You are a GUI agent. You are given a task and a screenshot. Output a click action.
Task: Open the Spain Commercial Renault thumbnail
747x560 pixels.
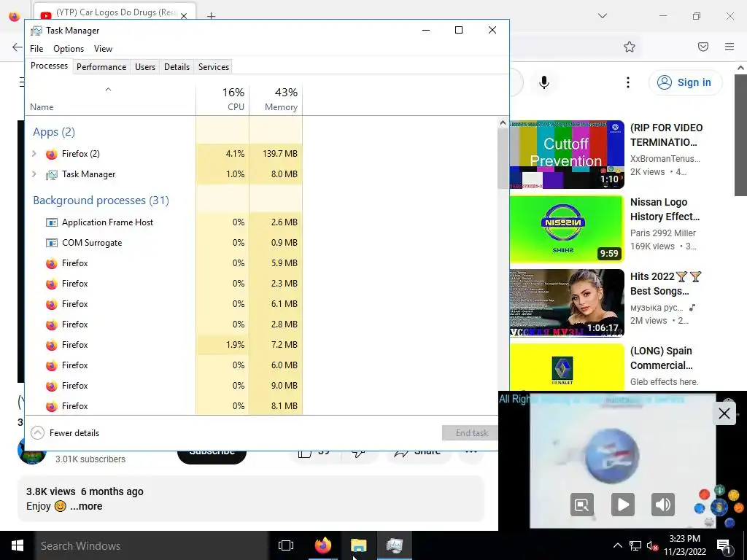click(x=567, y=367)
